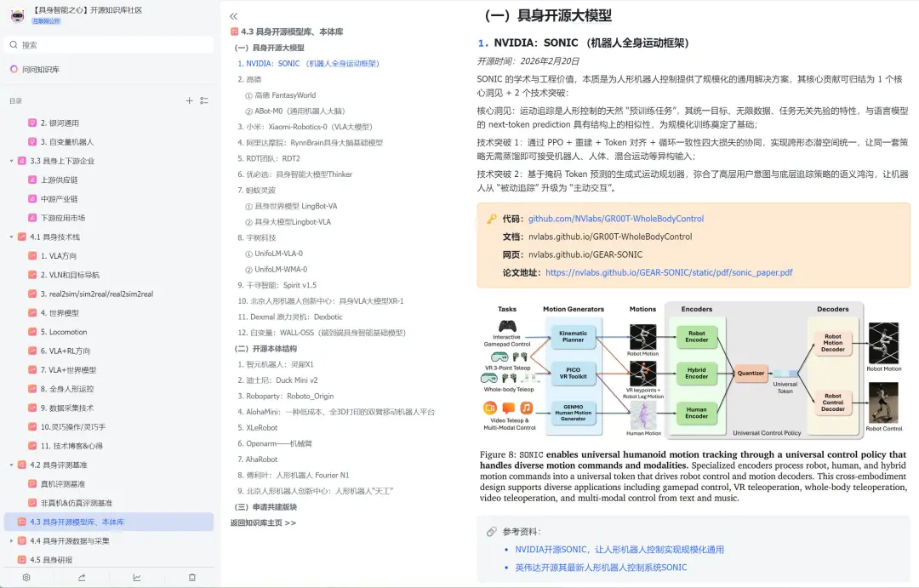Click the document icon before 2. 银河通用
The width and height of the screenshot is (919, 588).
point(32,123)
